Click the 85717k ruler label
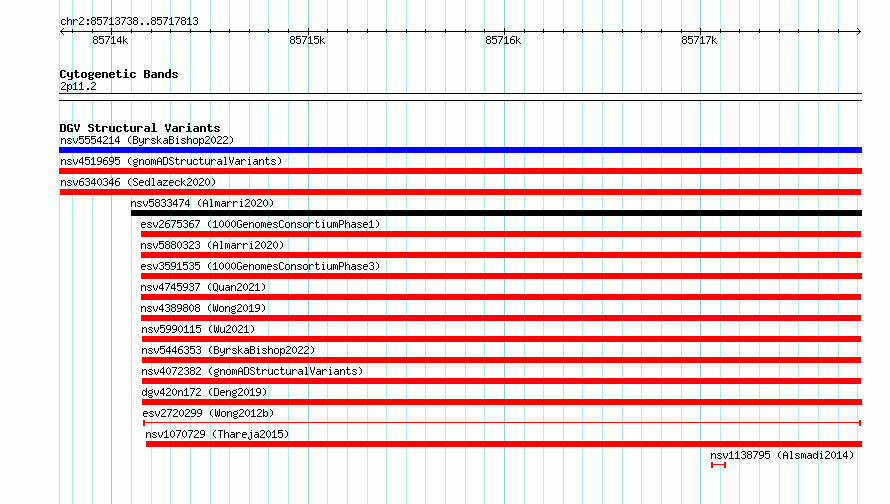The width and height of the screenshot is (890, 504). [x=699, y=40]
